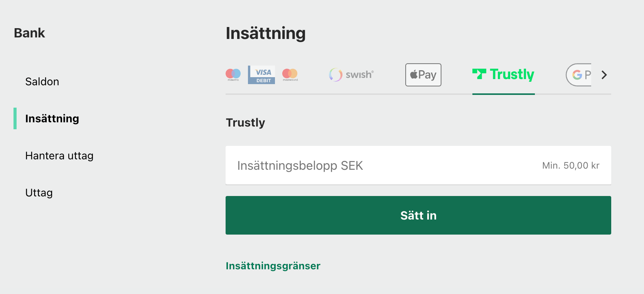This screenshot has height=294, width=644.
Task: Choose Apple Pay payment method
Action: (423, 74)
